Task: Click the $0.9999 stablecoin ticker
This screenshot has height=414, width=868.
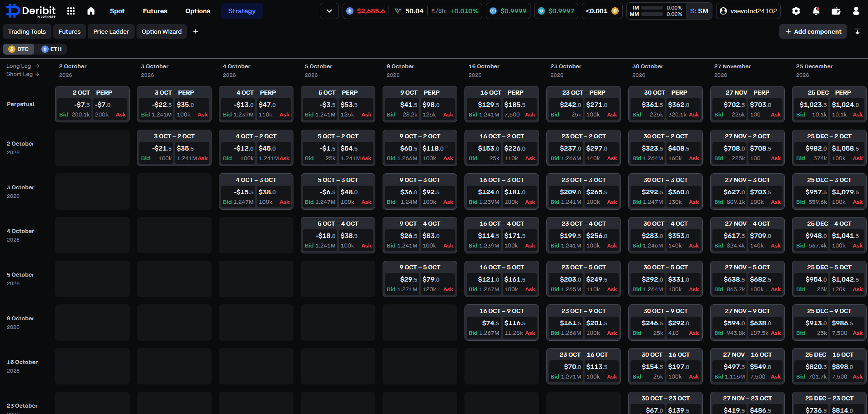Action: (x=509, y=11)
